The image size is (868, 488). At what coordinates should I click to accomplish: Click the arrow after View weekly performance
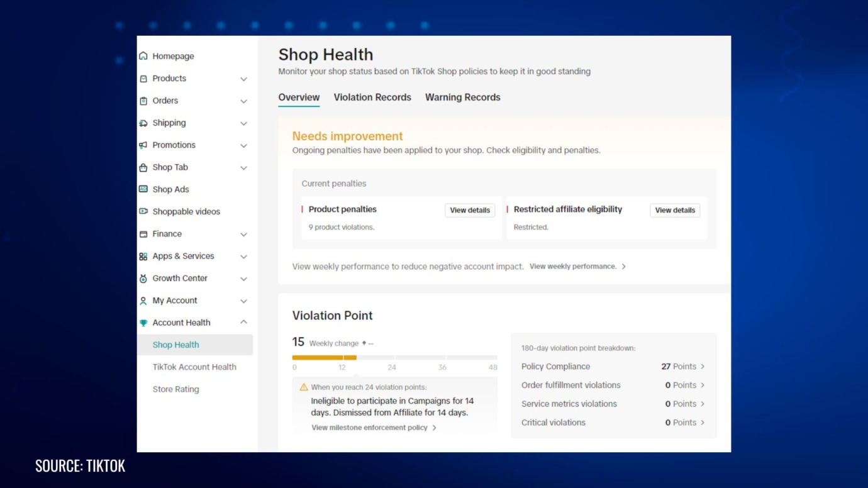623,267
